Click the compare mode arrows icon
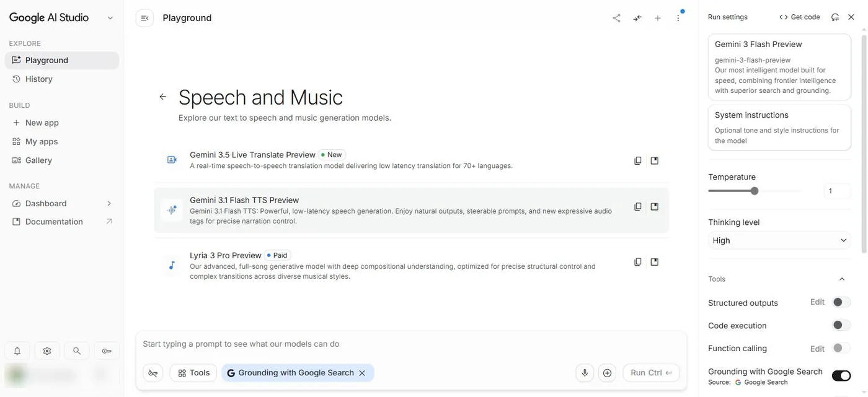This screenshot has height=397, width=868. coord(637,18)
